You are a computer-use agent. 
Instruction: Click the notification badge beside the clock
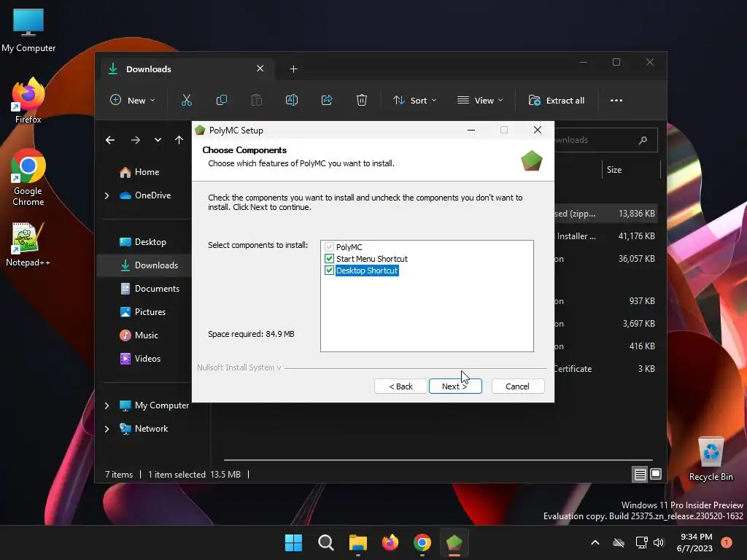pyautogui.click(x=726, y=542)
